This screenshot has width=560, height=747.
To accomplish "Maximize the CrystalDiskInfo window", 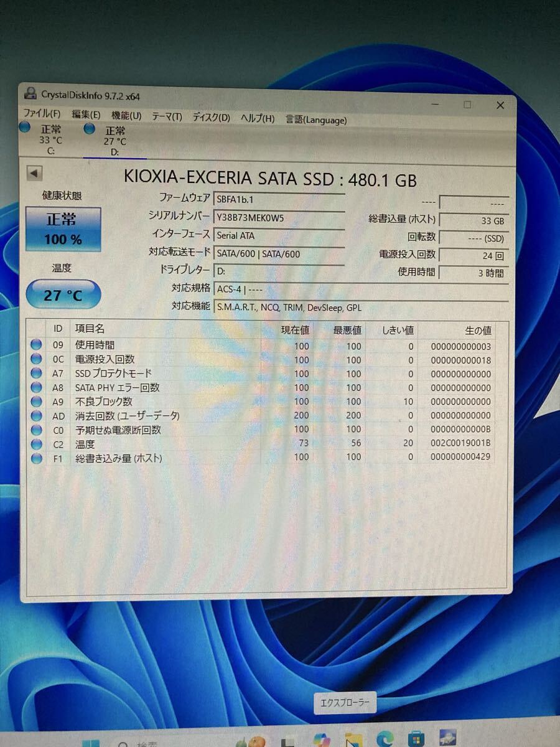I will click(x=467, y=105).
